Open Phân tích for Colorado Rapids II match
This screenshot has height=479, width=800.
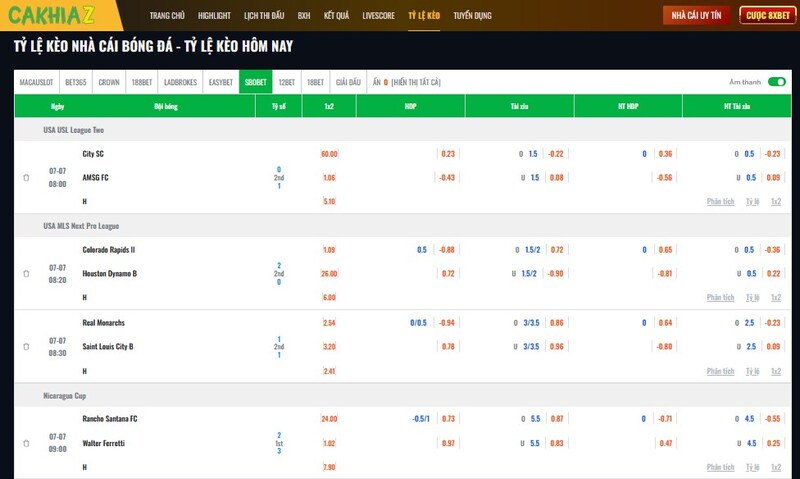coord(720,297)
